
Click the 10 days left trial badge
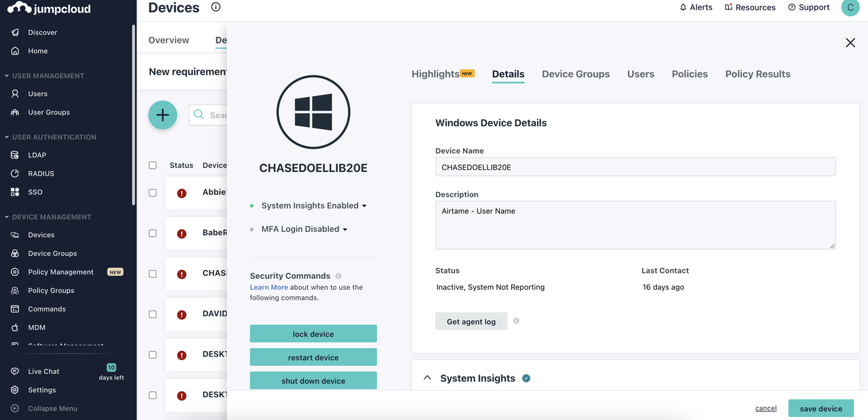pyautogui.click(x=111, y=372)
